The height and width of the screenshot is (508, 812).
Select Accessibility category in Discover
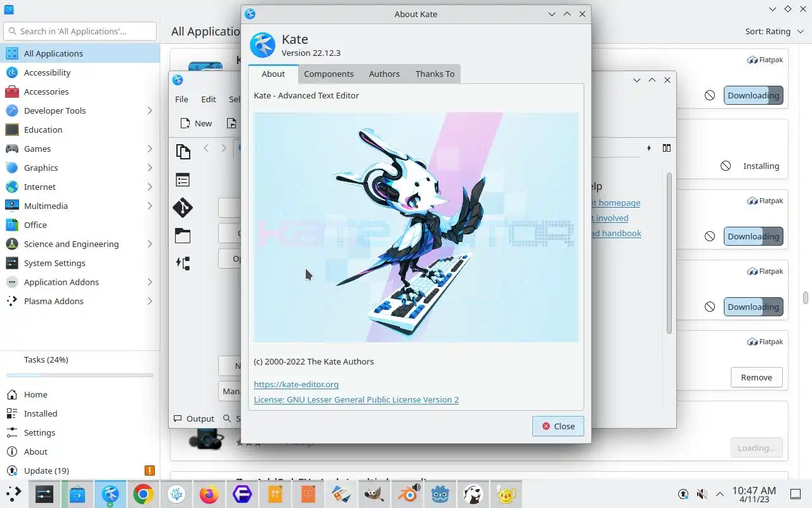80,72
